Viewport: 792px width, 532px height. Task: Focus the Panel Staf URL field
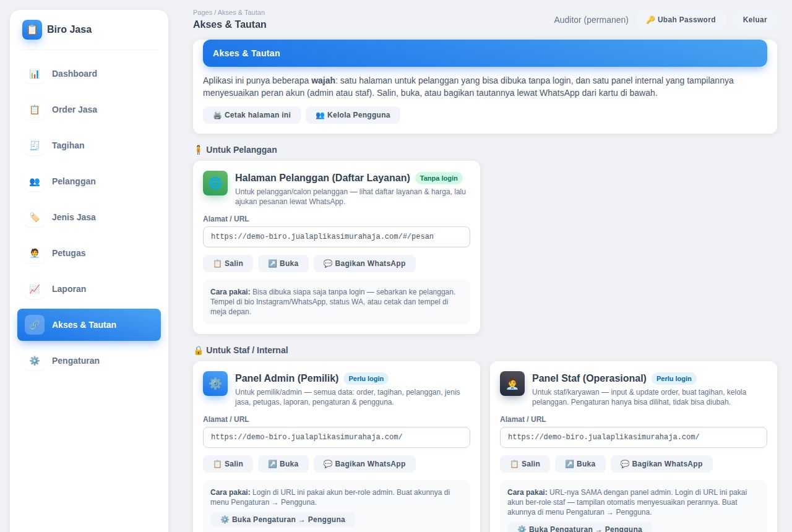pyautogui.click(x=634, y=437)
